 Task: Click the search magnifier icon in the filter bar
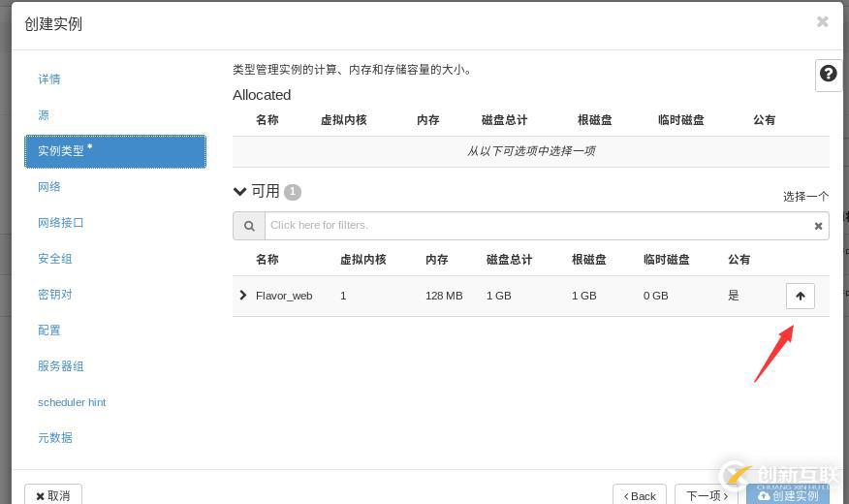click(249, 226)
